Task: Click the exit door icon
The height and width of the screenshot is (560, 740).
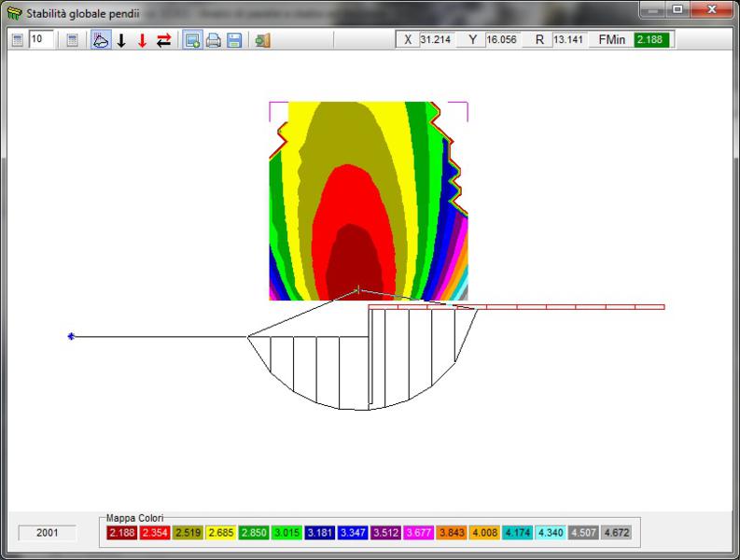Action: coord(262,40)
